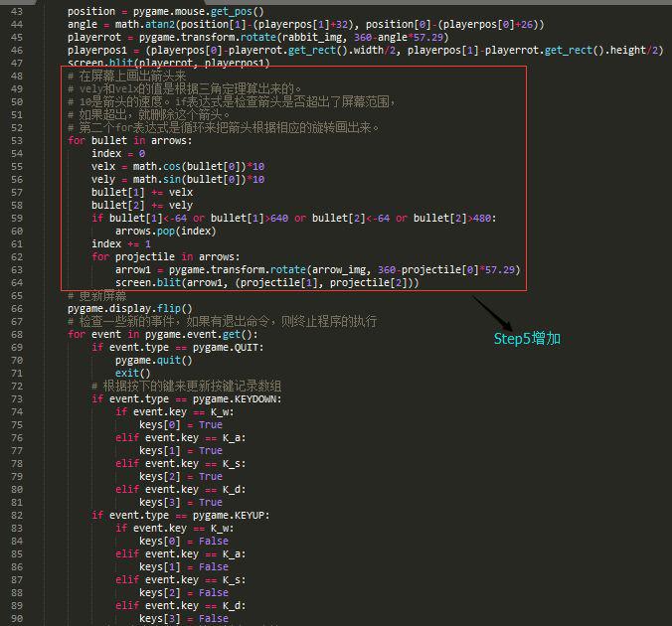The height and width of the screenshot is (626, 672).
Task: Click 'bullet[2] += vely' line
Action: (142, 205)
